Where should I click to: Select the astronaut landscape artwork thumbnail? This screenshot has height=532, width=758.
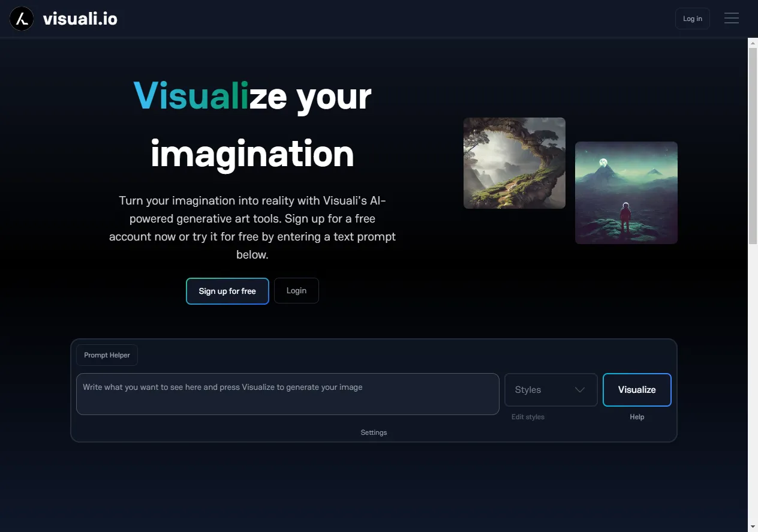click(x=626, y=193)
